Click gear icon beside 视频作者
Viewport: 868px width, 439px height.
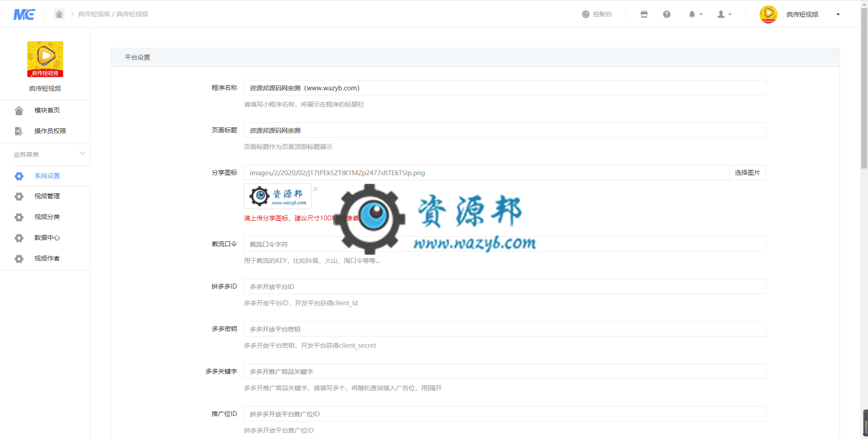click(19, 259)
